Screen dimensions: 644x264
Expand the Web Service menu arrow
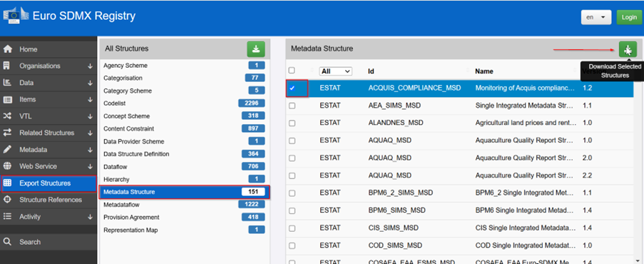click(90, 166)
